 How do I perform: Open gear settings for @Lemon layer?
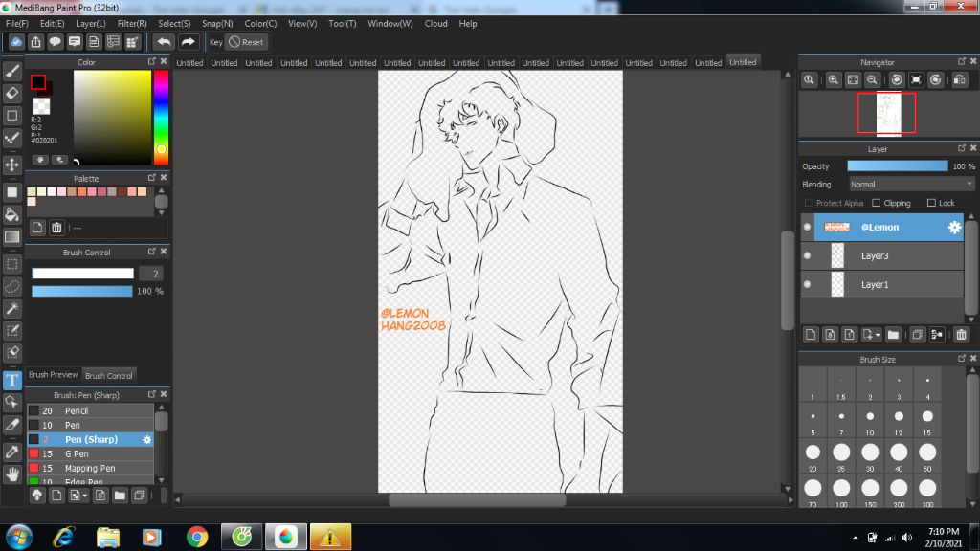[954, 228]
